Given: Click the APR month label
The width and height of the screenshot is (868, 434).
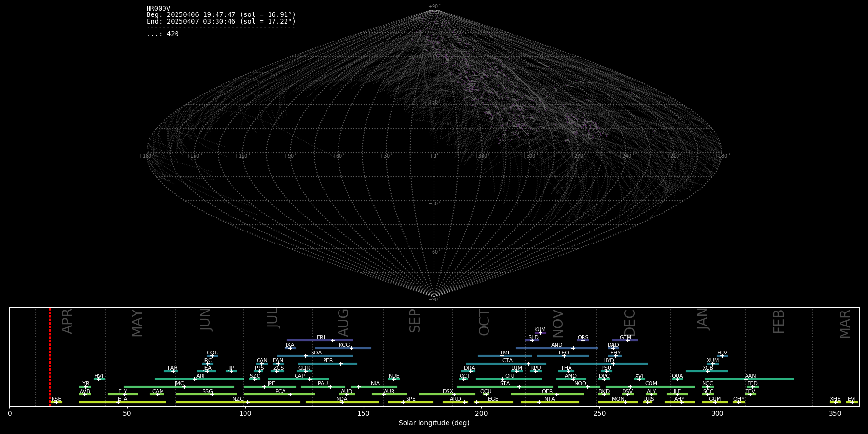Looking at the screenshot, I should pyautogui.click(x=68, y=321).
